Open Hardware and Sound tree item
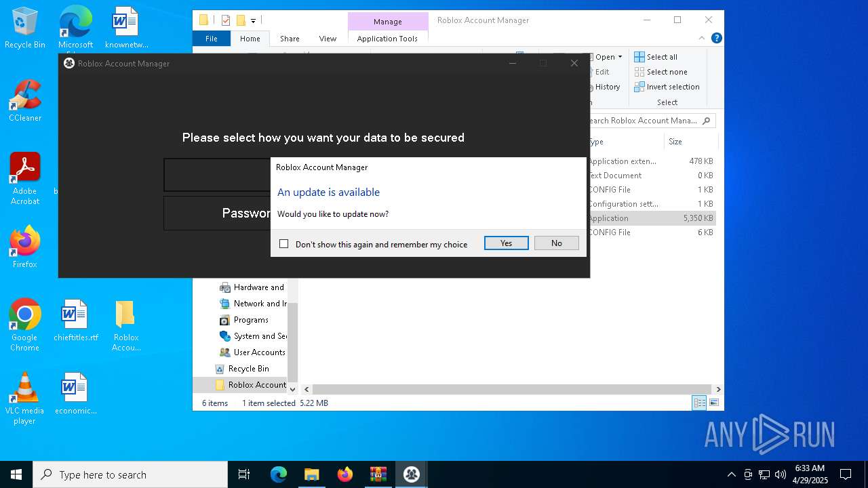The image size is (868, 488). pyautogui.click(x=252, y=287)
